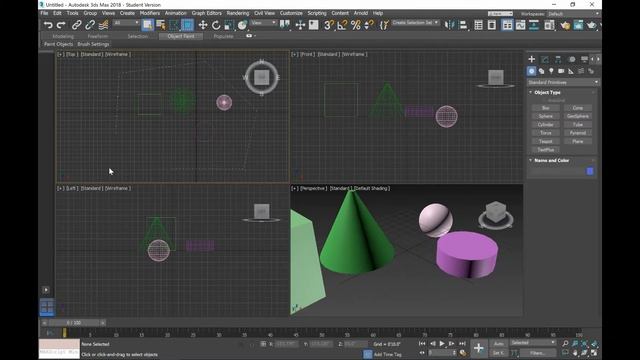Screen dimensions: 640x360
Task: Choose the Select Object tool
Action: pos(147,25)
